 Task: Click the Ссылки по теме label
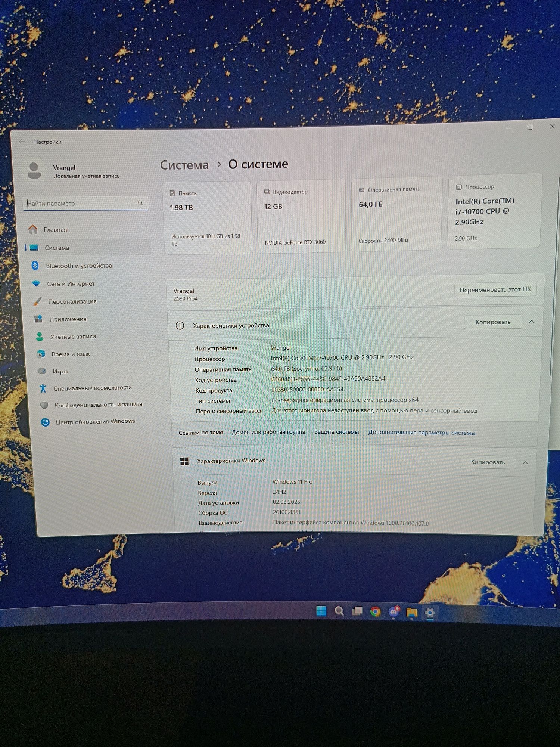(201, 433)
